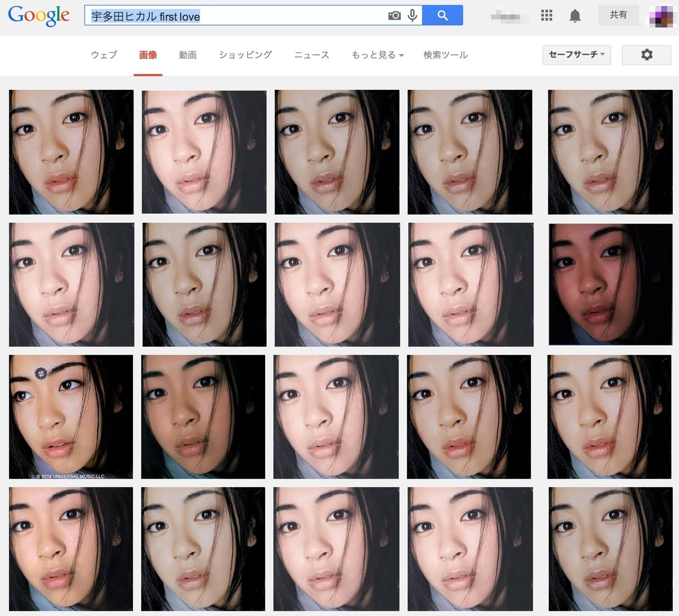Open the reddish dark-tinted image result
This screenshot has width=679, height=616.
tap(610, 284)
